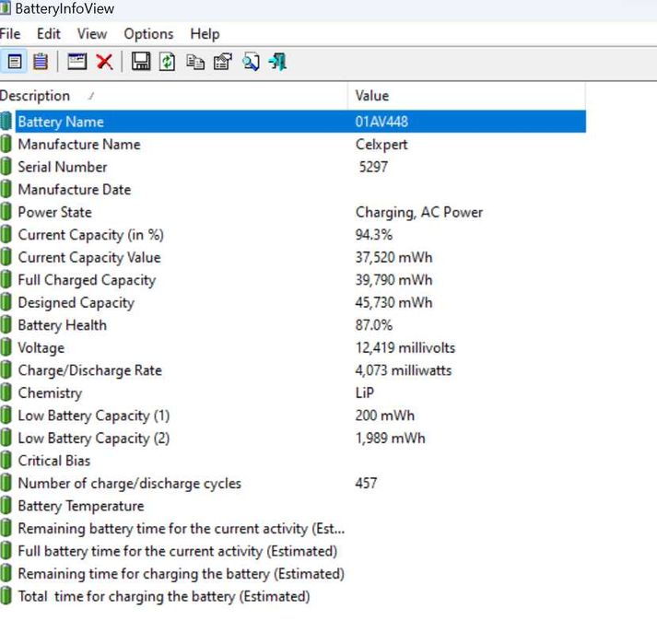Click the 457 cycles value
Image resolution: width=657 pixels, height=644 pixels.
click(366, 484)
